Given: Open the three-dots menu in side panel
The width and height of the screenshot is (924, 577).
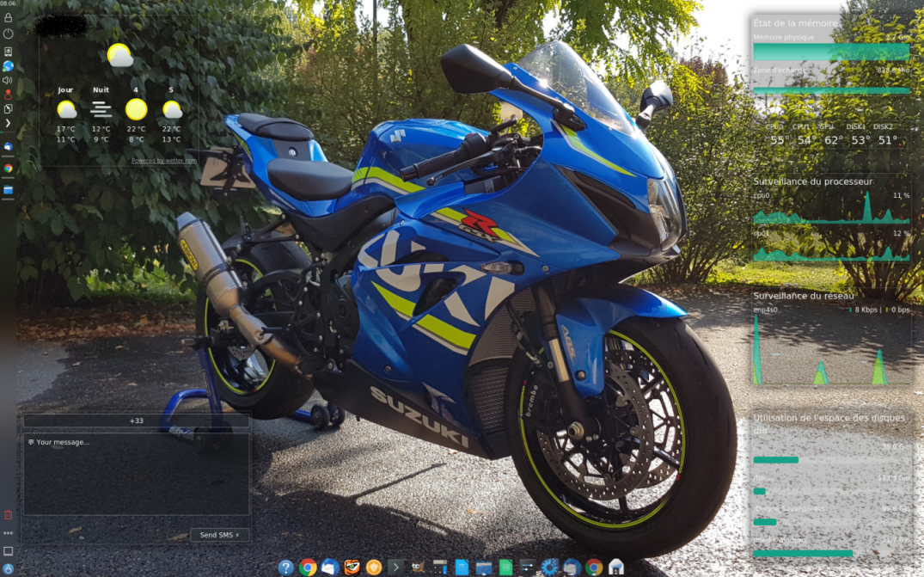Looking at the screenshot, I should point(9,533).
